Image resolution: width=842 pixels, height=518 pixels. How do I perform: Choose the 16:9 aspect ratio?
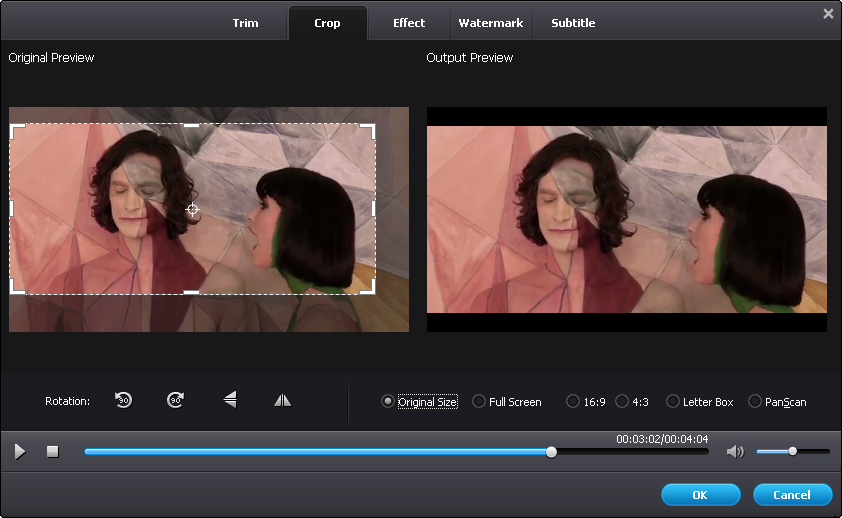[x=573, y=402]
